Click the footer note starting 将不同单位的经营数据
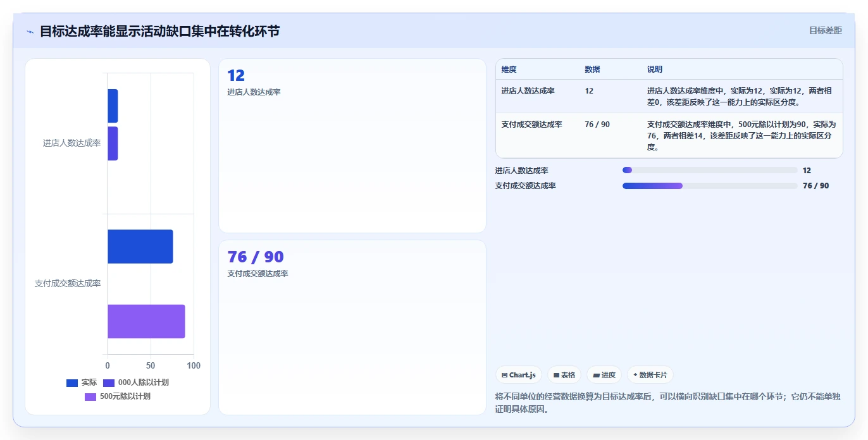Viewport: 868px width, 440px height. tap(668, 403)
